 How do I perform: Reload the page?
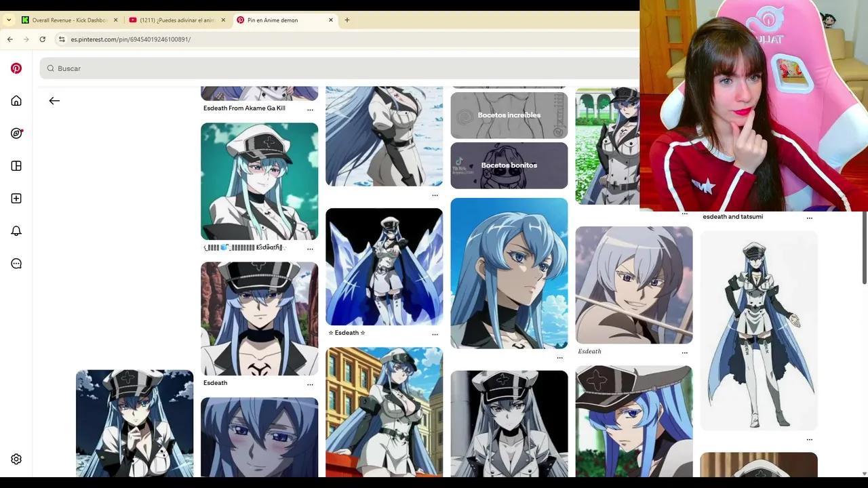point(42,39)
